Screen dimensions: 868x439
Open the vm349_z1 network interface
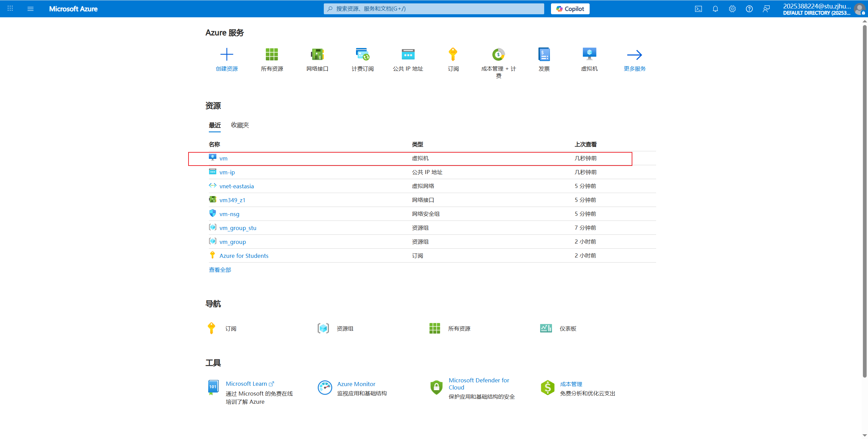[232, 200]
